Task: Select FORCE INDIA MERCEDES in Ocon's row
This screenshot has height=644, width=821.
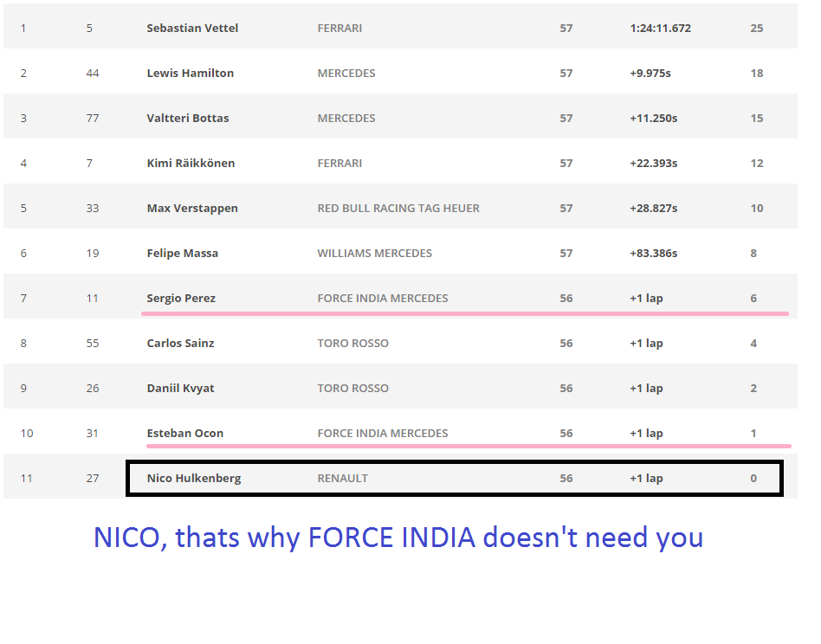Action: point(382,433)
